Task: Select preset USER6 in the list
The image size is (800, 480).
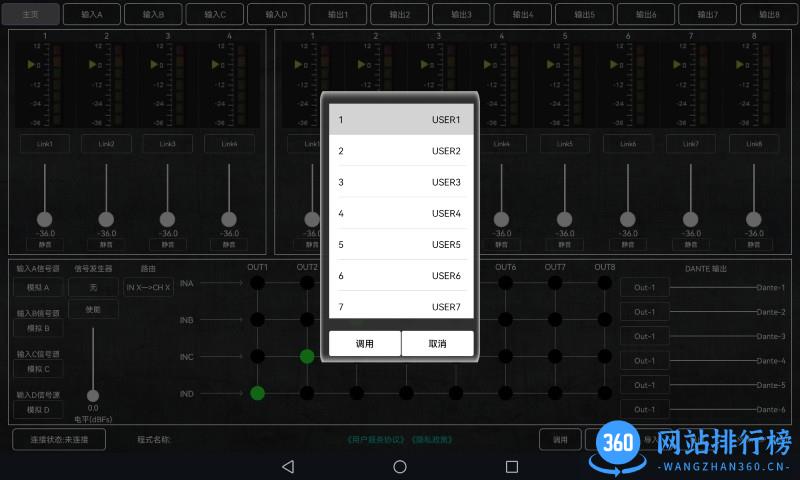Action: pos(401,275)
